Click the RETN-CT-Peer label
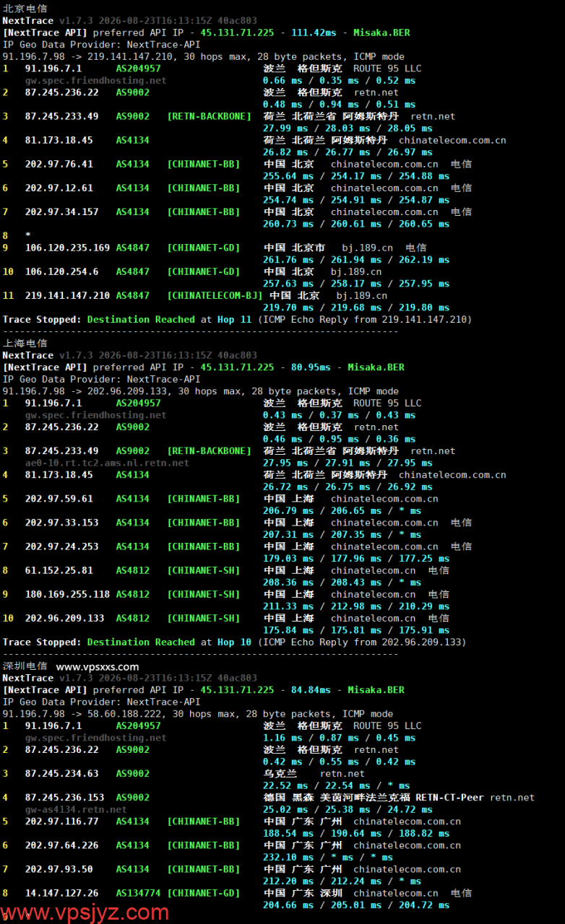 [x=450, y=798]
